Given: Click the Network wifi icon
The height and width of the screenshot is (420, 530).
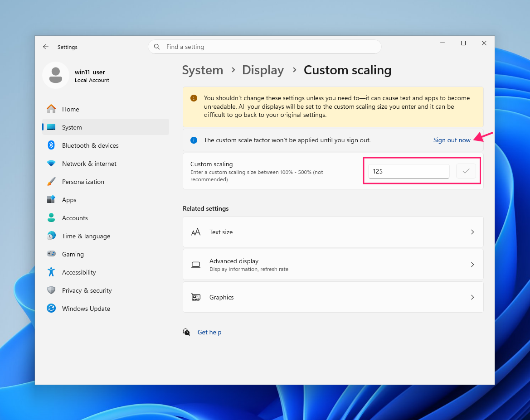Looking at the screenshot, I should click(51, 164).
